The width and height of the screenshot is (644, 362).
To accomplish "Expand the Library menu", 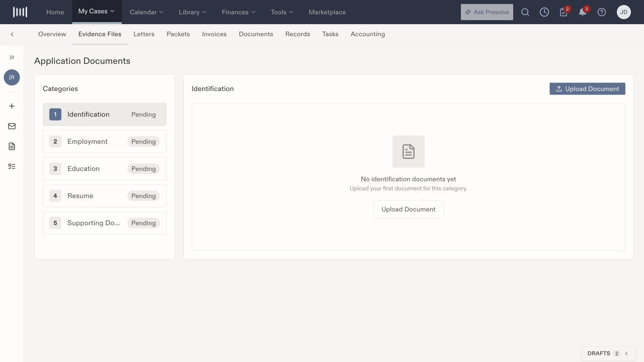I will coord(193,12).
